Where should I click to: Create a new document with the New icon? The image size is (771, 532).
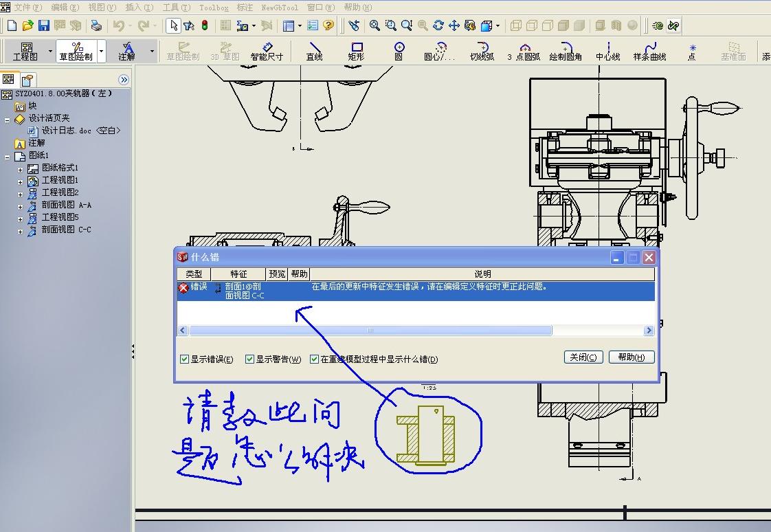pyautogui.click(x=12, y=25)
